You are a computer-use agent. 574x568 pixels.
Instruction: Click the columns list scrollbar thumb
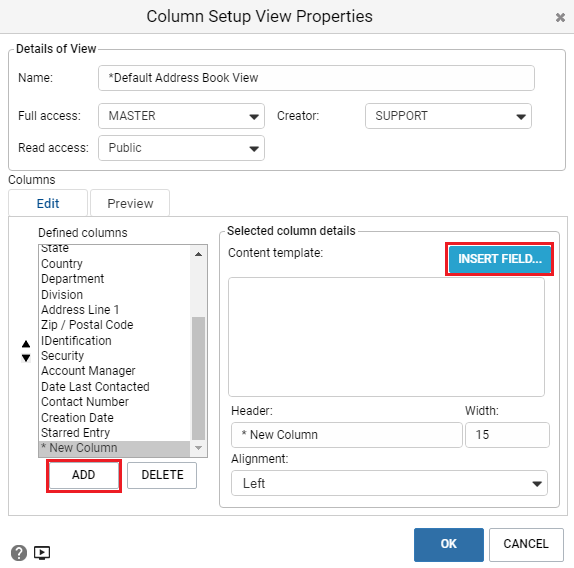tap(198, 378)
